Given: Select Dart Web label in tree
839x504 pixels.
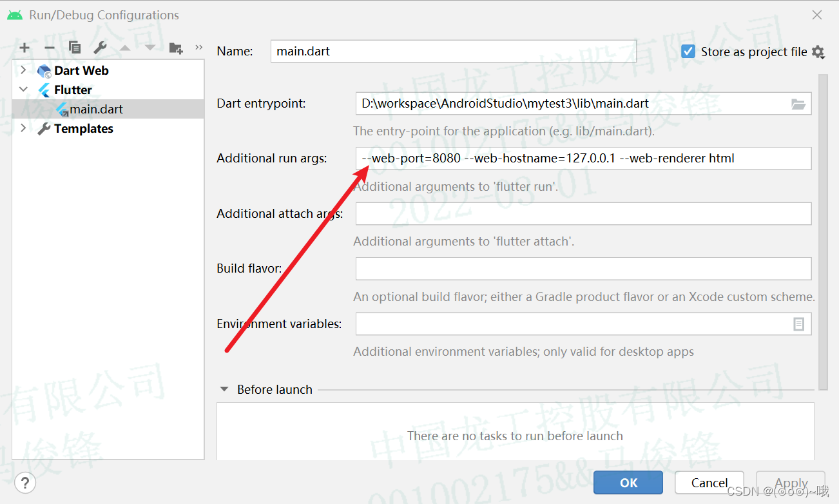Looking at the screenshot, I should 81,71.
